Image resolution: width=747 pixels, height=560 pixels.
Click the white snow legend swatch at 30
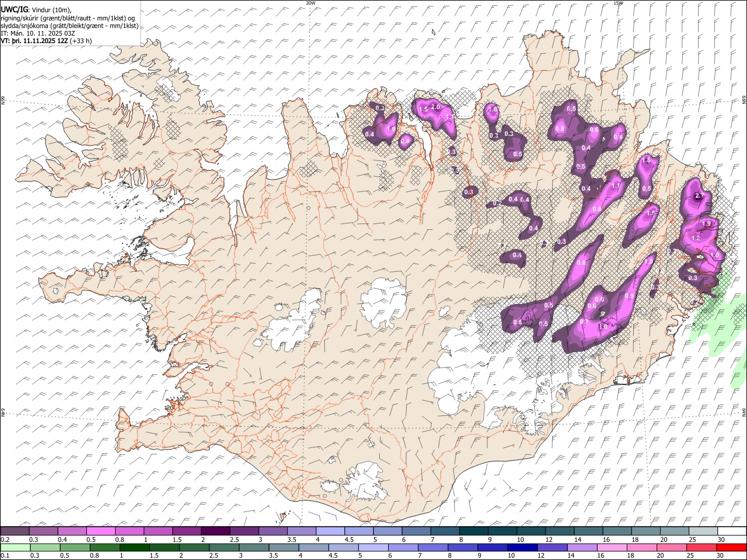732,531
